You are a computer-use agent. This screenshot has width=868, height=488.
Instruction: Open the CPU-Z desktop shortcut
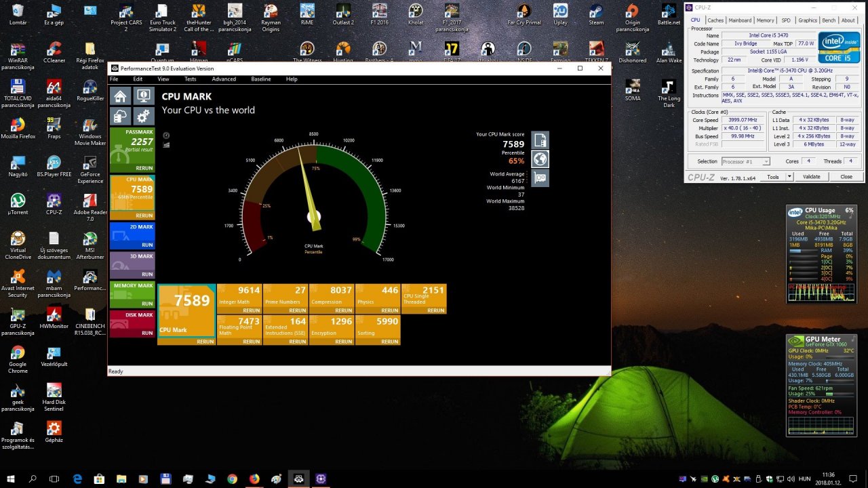54,205
